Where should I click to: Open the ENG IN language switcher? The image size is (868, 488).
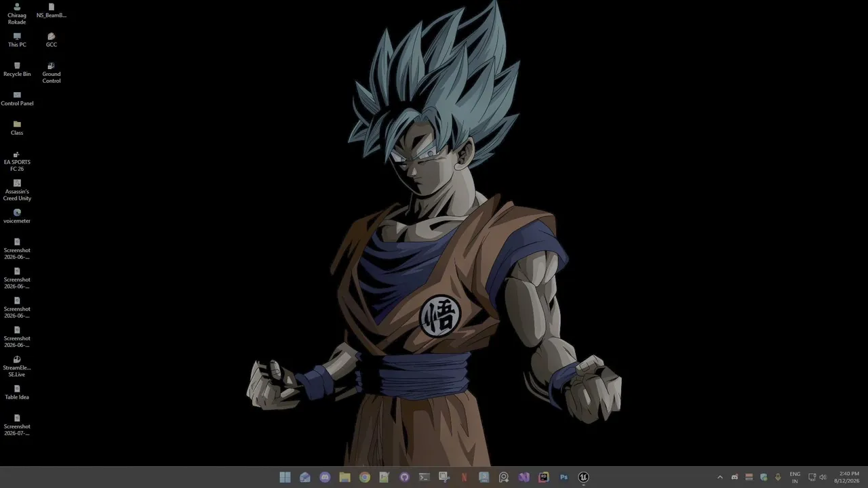pyautogui.click(x=795, y=477)
